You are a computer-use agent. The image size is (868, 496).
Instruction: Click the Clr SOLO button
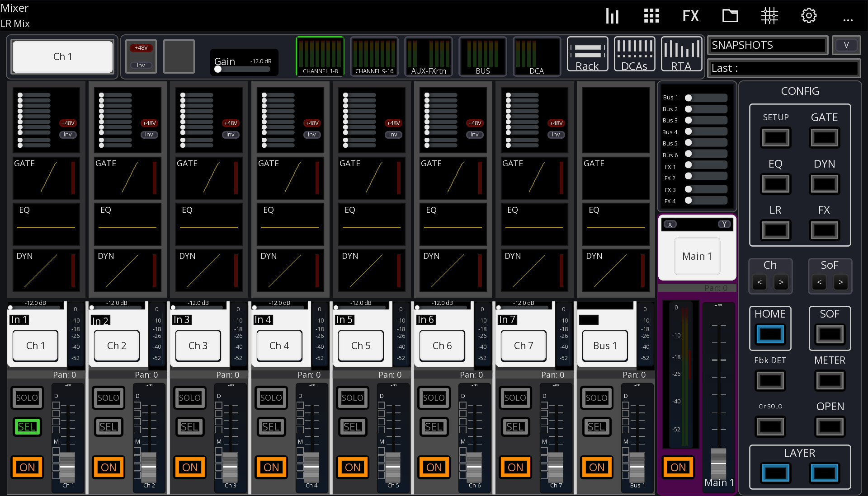(770, 426)
